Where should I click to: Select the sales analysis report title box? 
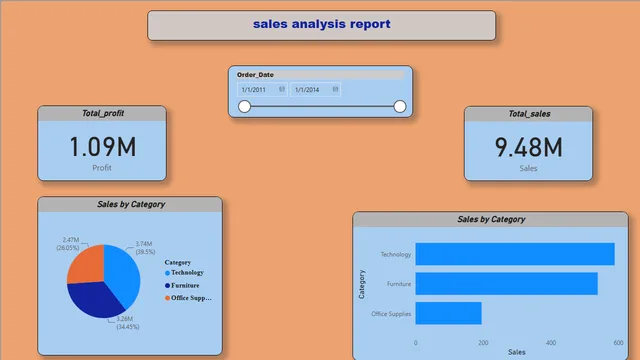pyautogui.click(x=322, y=25)
